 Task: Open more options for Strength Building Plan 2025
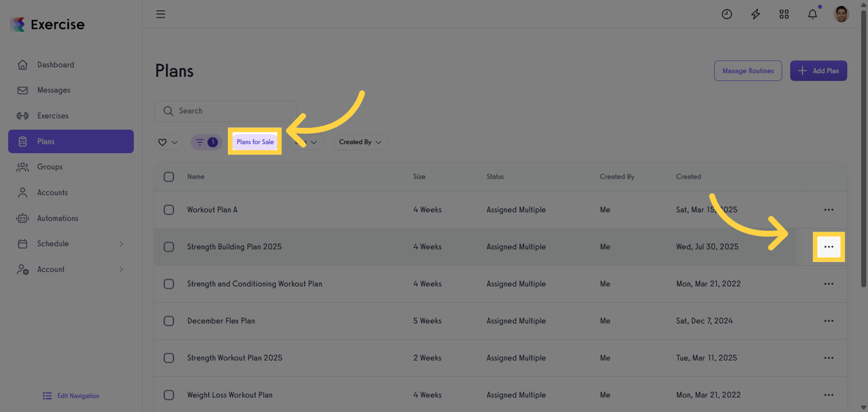[829, 247]
